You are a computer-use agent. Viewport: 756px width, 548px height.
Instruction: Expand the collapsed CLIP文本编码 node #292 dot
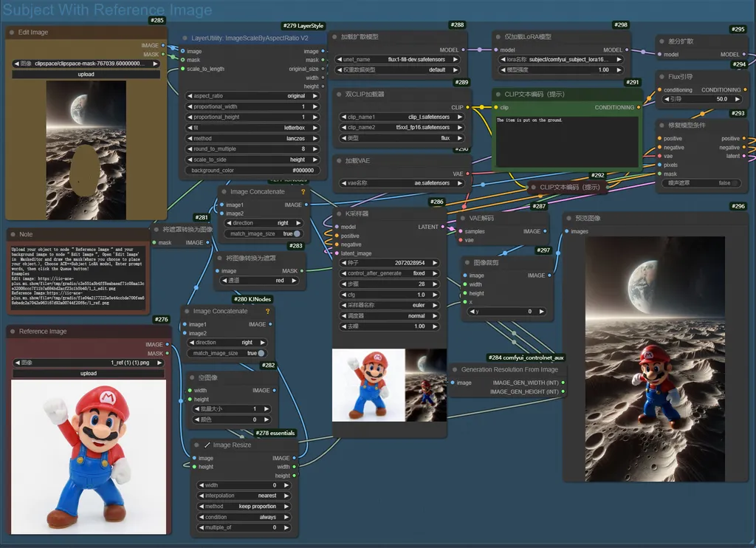[x=533, y=187]
